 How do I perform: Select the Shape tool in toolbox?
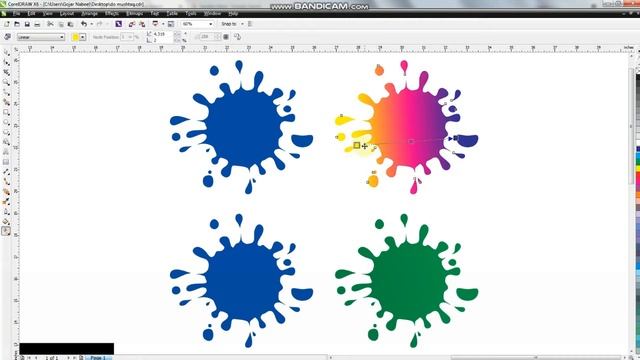(6, 62)
